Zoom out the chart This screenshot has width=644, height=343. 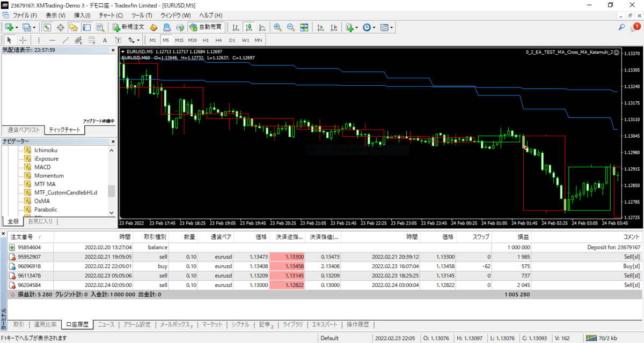click(x=291, y=27)
